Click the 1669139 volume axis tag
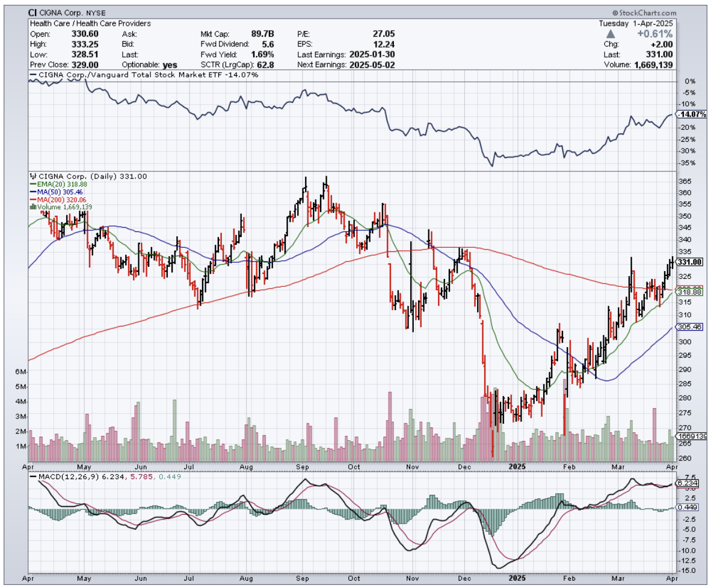The width and height of the screenshot is (711, 588). [691, 436]
